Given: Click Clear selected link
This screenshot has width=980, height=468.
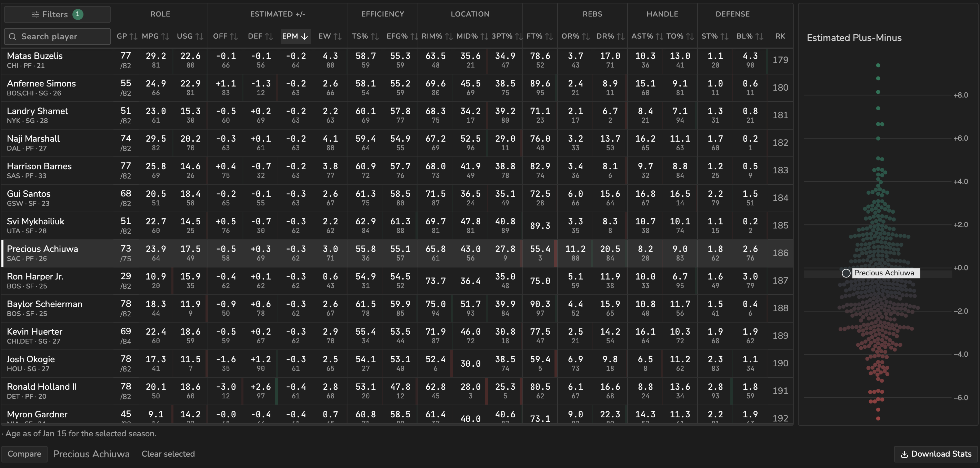Looking at the screenshot, I should coord(168,454).
